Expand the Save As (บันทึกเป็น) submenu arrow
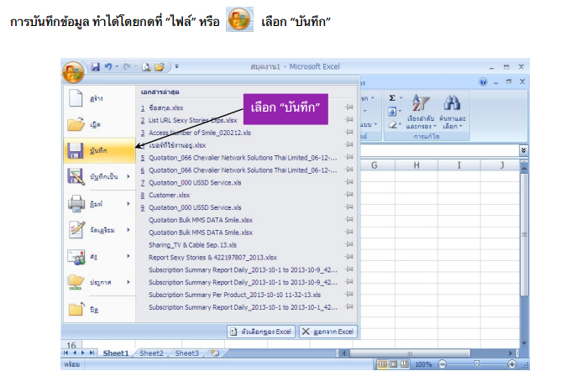The height and width of the screenshot is (392, 571). [x=128, y=176]
